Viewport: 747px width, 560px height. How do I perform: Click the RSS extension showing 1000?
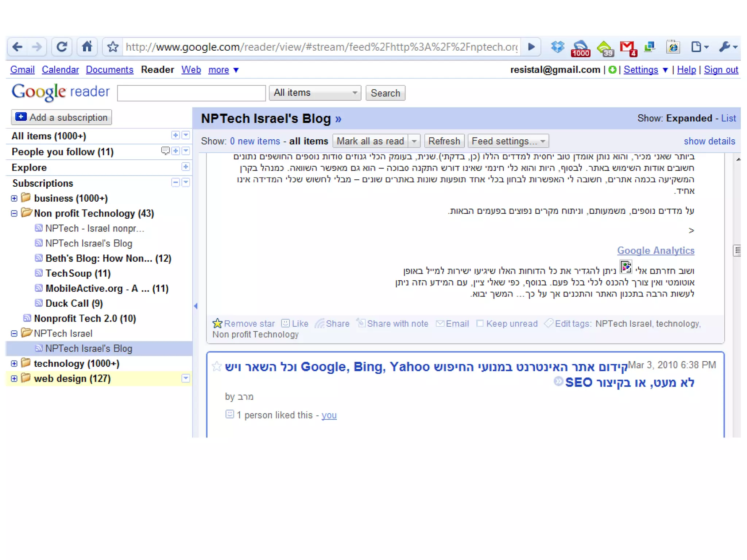point(580,48)
